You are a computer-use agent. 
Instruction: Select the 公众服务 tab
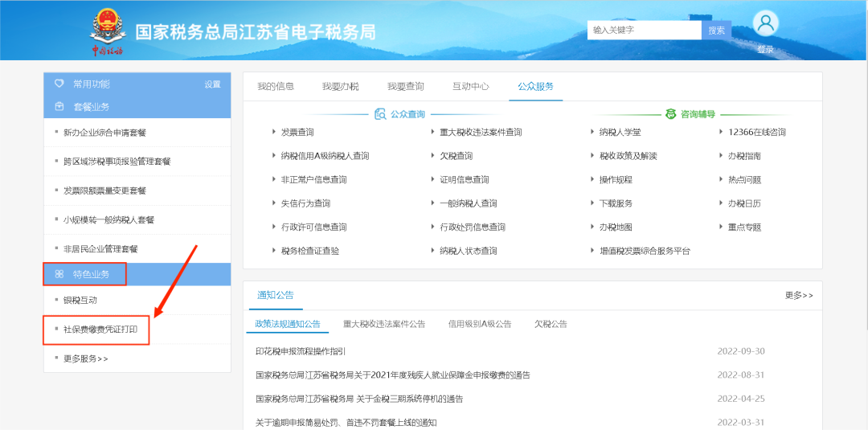coord(536,86)
